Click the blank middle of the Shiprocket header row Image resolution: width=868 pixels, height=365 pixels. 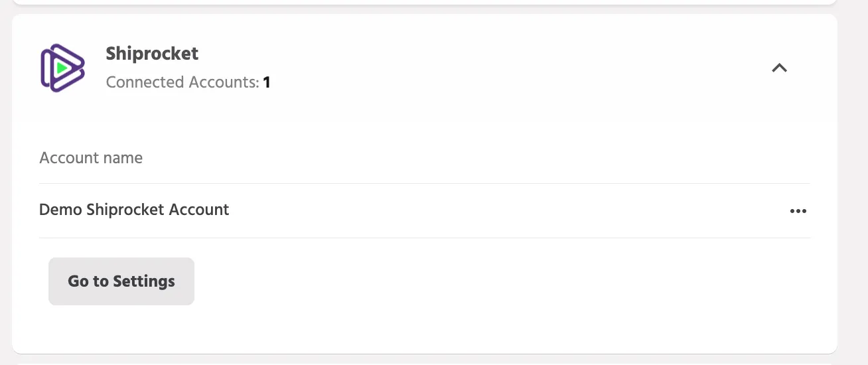[x=518, y=68]
